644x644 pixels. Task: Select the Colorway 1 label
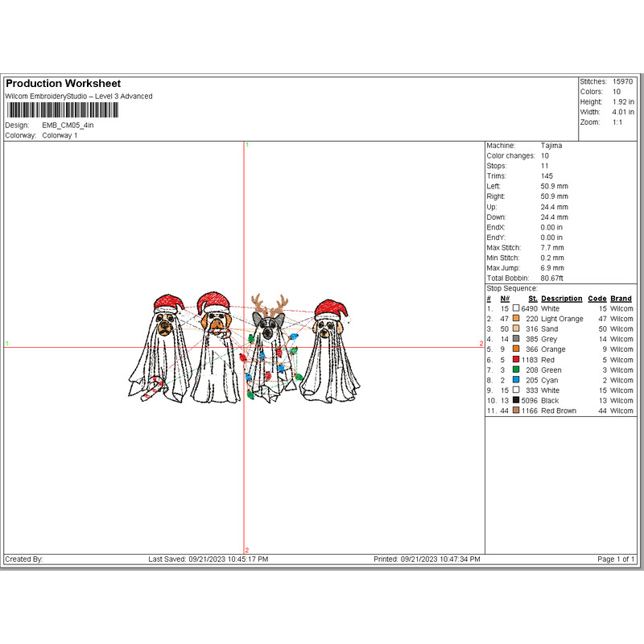click(62, 135)
